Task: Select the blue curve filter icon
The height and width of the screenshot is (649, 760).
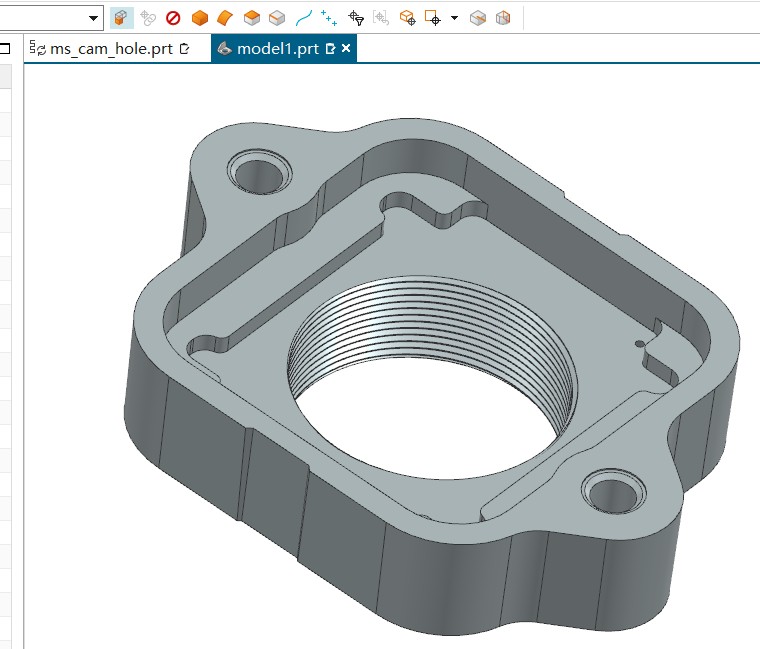Action: tap(304, 18)
